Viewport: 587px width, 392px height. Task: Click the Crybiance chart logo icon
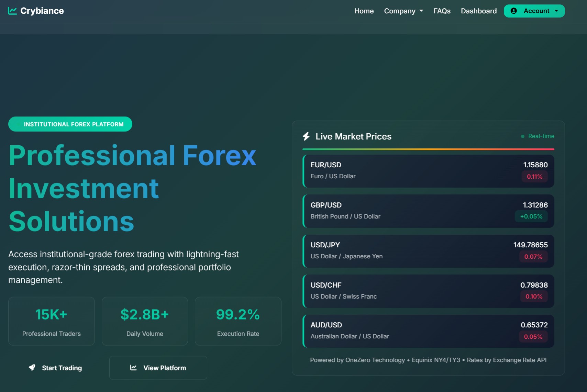coord(12,11)
